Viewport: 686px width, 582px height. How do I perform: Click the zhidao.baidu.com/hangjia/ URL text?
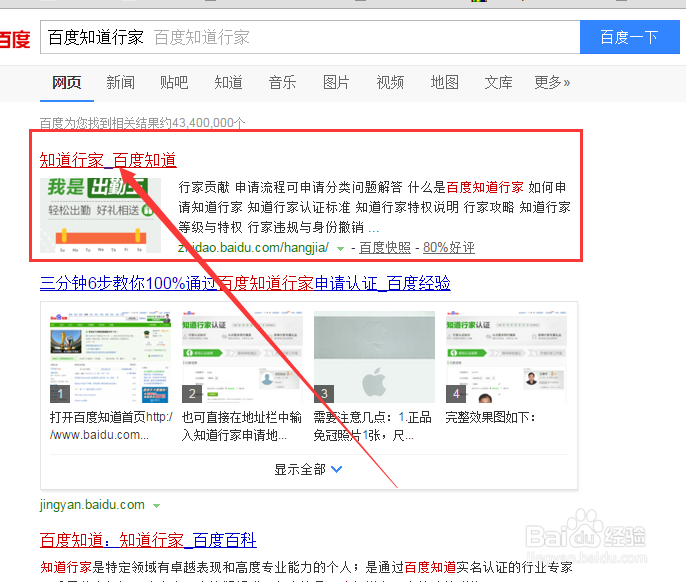click(253, 248)
